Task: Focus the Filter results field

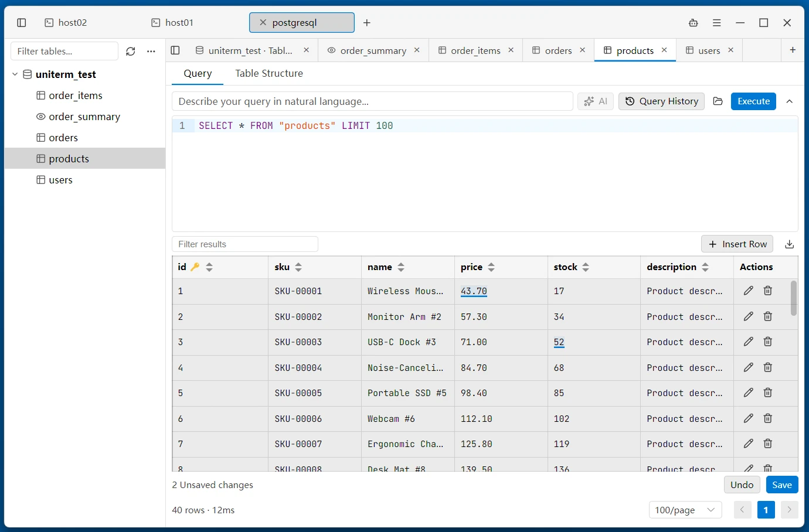Action: pyautogui.click(x=245, y=244)
